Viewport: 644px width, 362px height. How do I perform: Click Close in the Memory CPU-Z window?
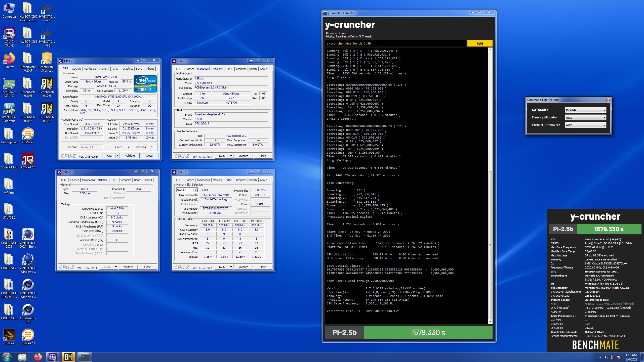(147, 267)
